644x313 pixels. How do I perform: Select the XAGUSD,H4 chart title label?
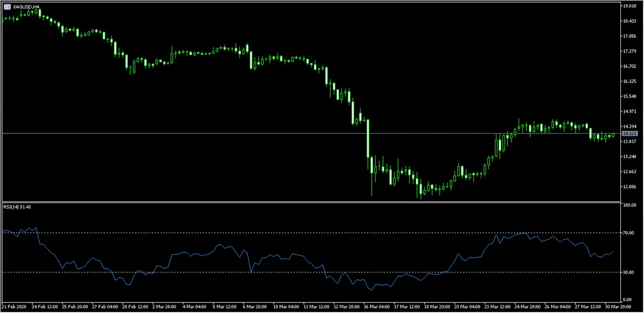[x=27, y=6]
